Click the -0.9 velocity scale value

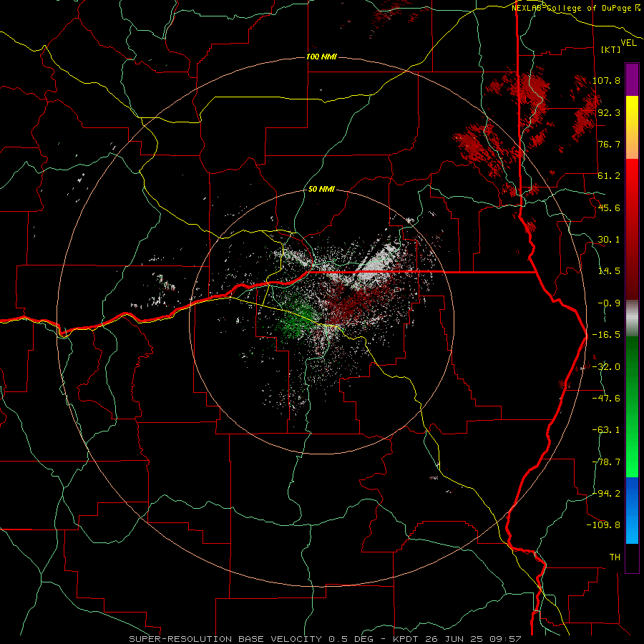(609, 303)
